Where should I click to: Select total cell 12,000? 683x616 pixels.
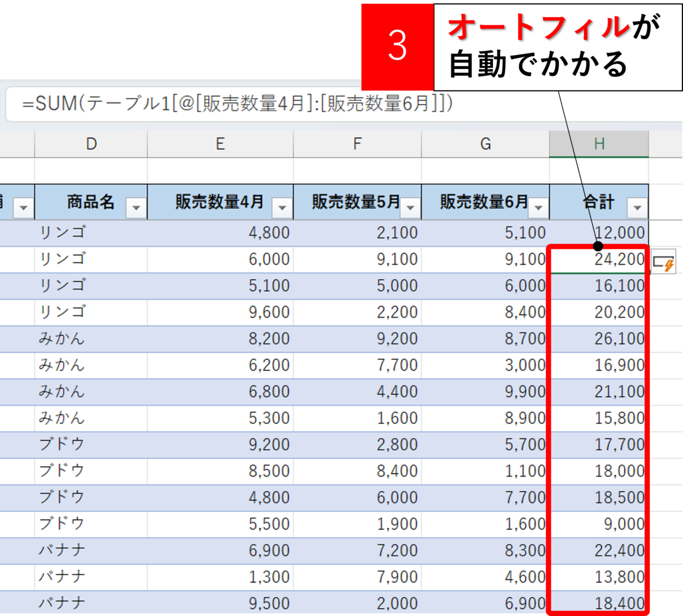click(599, 233)
